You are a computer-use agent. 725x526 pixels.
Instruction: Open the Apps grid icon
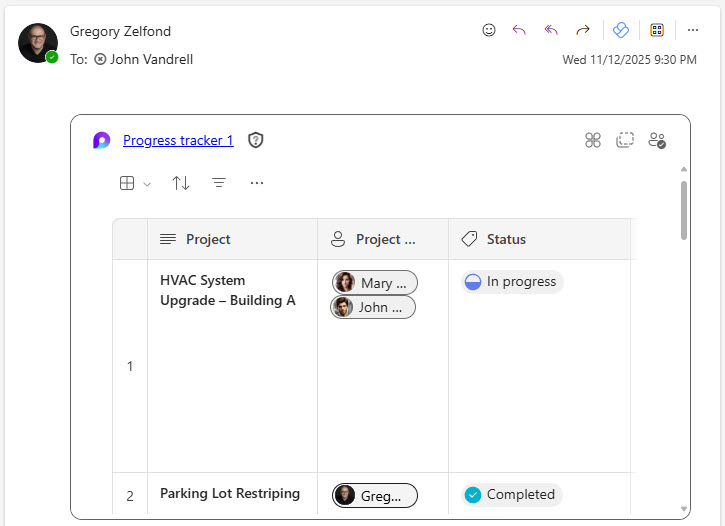(657, 30)
